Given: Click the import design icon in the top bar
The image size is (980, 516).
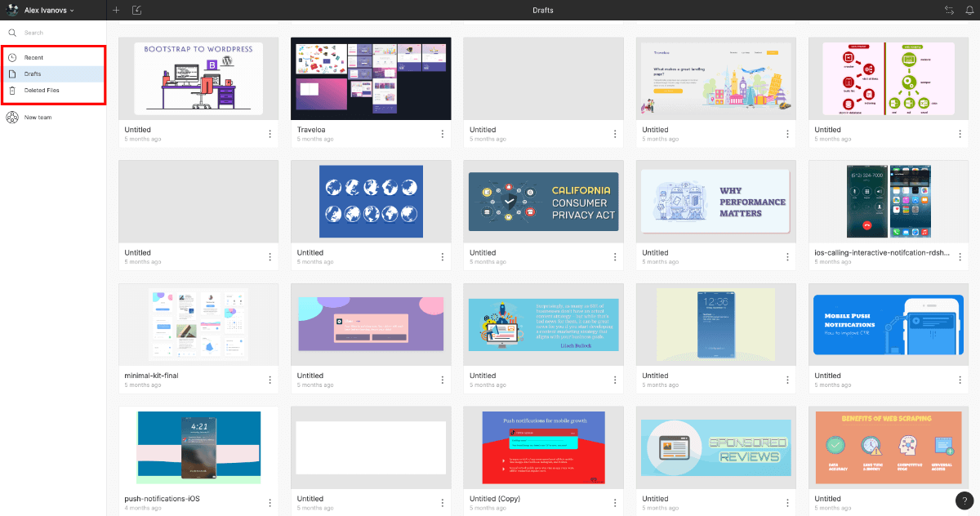Looking at the screenshot, I should [136, 10].
